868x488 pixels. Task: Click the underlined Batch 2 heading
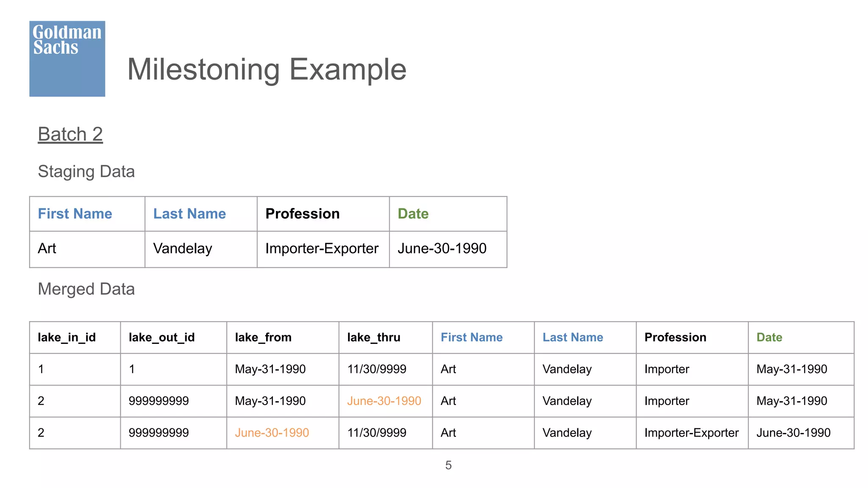click(x=70, y=134)
